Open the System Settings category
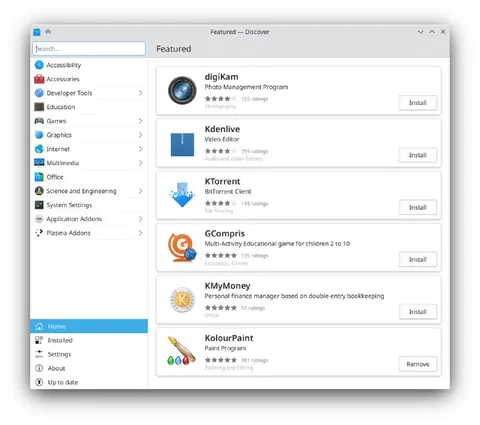 89,205
